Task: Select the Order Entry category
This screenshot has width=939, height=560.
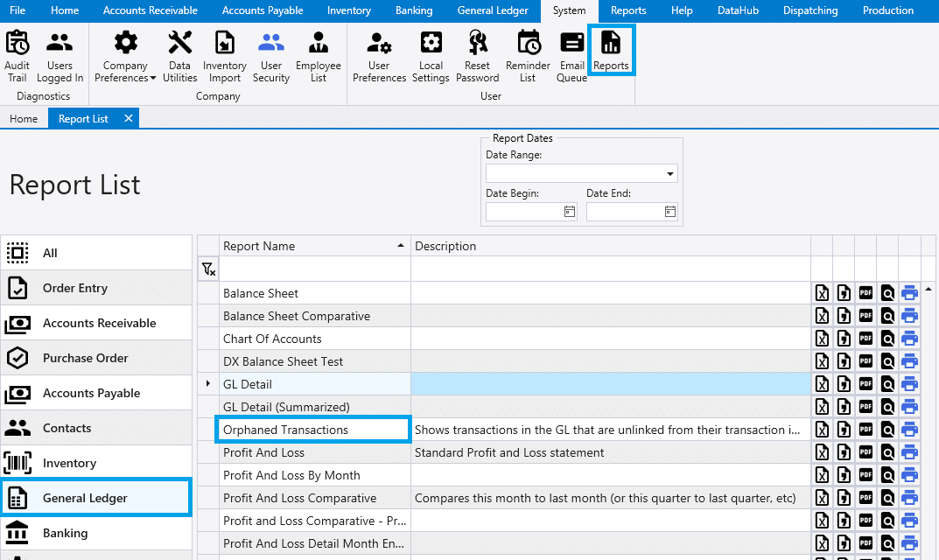Action: tap(96, 288)
